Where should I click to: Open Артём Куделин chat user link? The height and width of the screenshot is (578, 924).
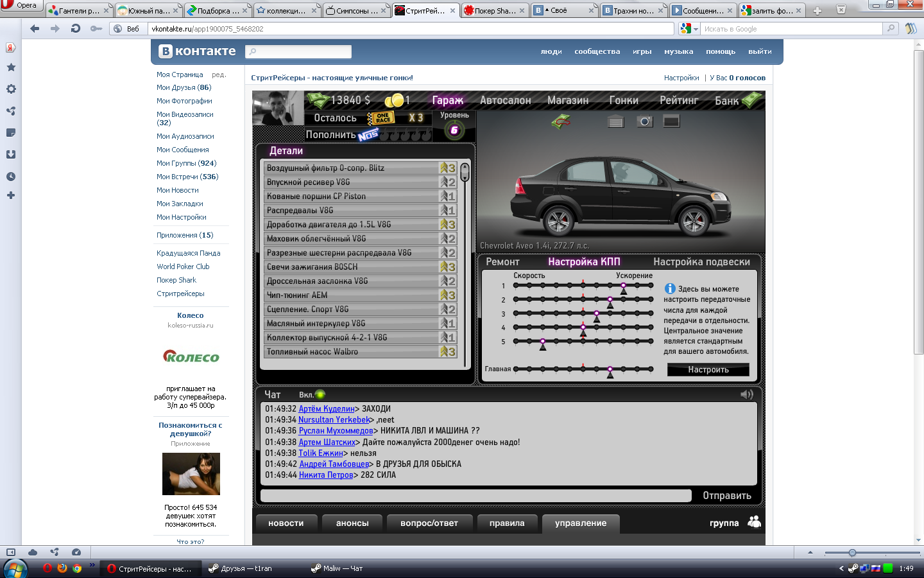coord(327,408)
